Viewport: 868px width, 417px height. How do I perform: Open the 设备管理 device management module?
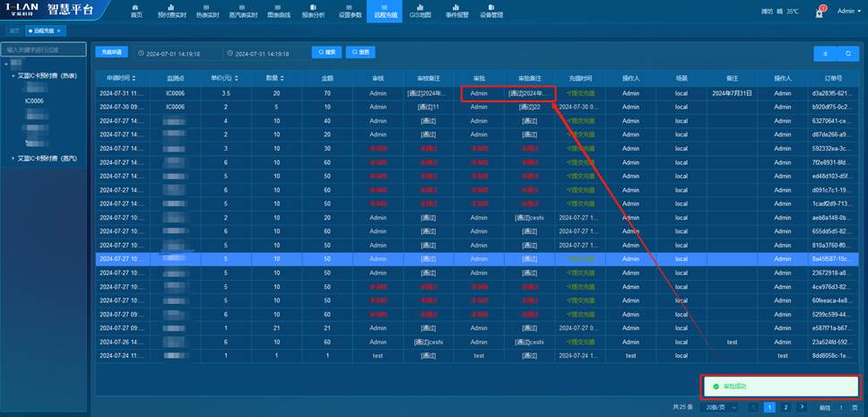pyautogui.click(x=491, y=12)
